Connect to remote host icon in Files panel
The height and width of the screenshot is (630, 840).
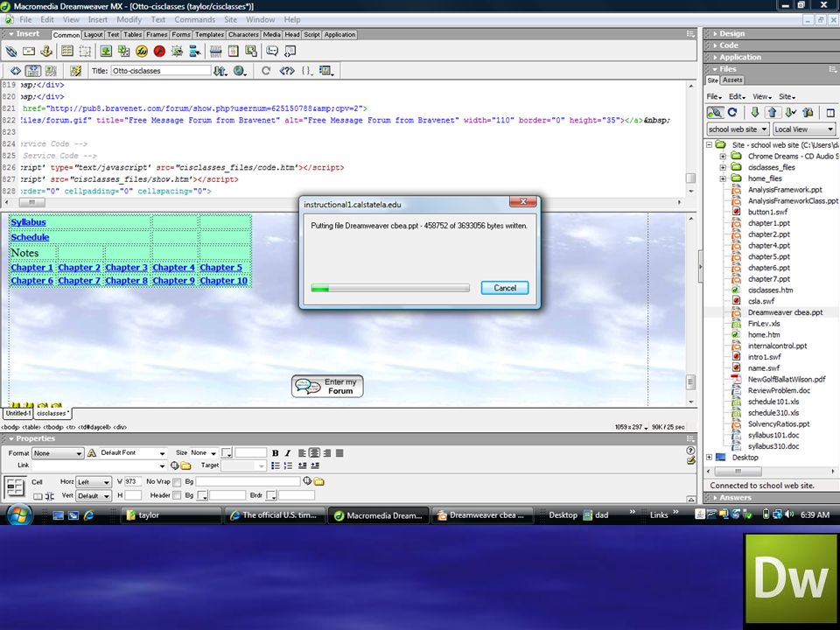point(715,113)
